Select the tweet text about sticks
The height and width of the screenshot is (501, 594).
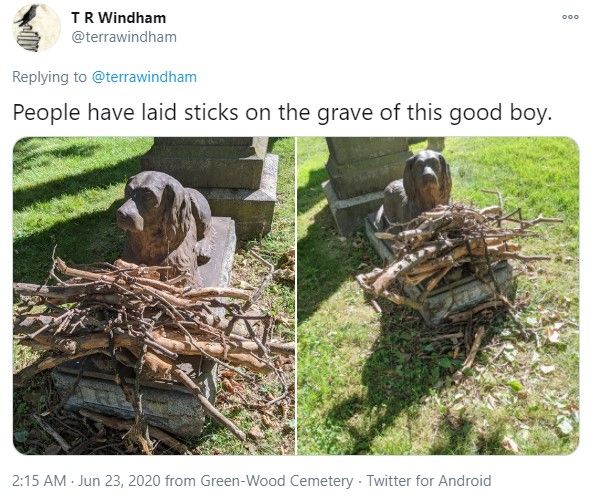(282, 112)
